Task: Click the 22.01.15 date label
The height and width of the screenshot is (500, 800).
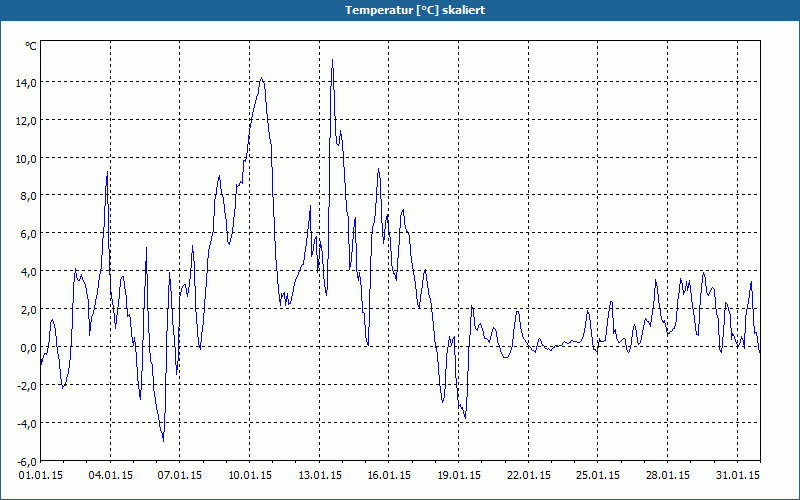Action: pos(529,475)
